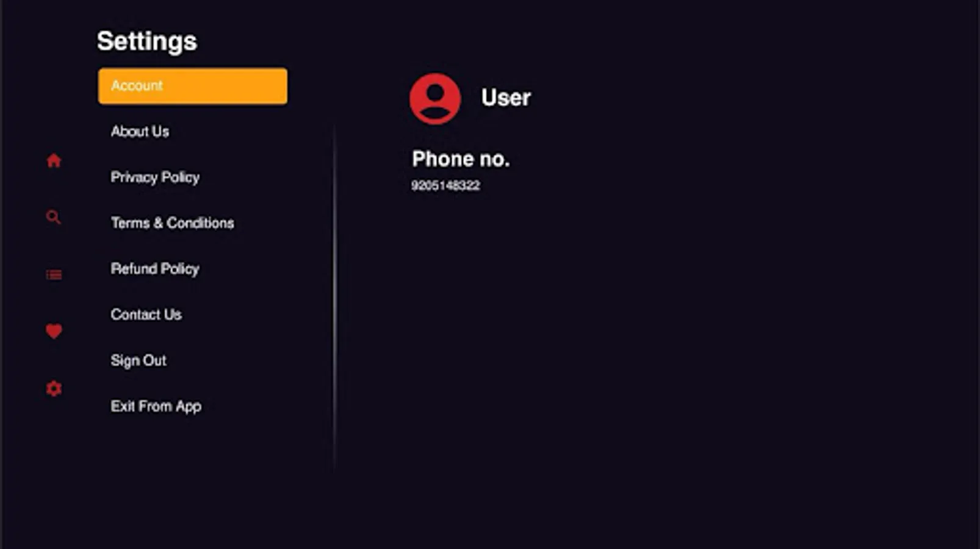Choose Exit From App
The height and width of the screenshot is (549, 980).
point(156,406)
